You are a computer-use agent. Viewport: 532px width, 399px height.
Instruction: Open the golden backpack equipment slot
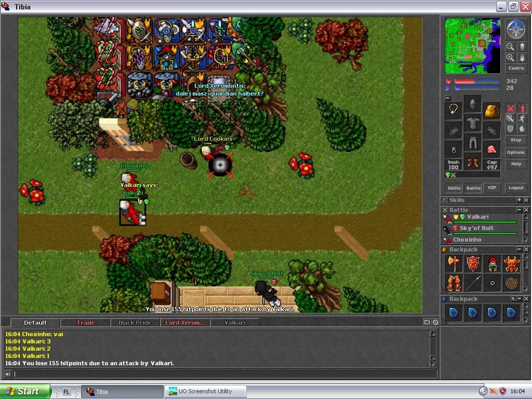(491, 110)
